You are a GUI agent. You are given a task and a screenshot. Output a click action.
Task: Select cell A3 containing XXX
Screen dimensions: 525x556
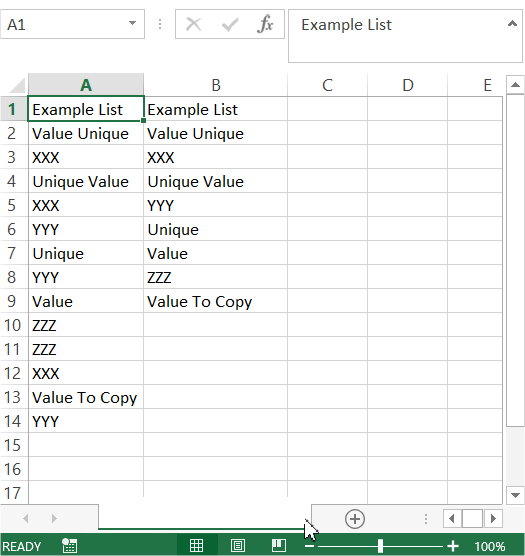pyautogui.click(x=86, y=157)
